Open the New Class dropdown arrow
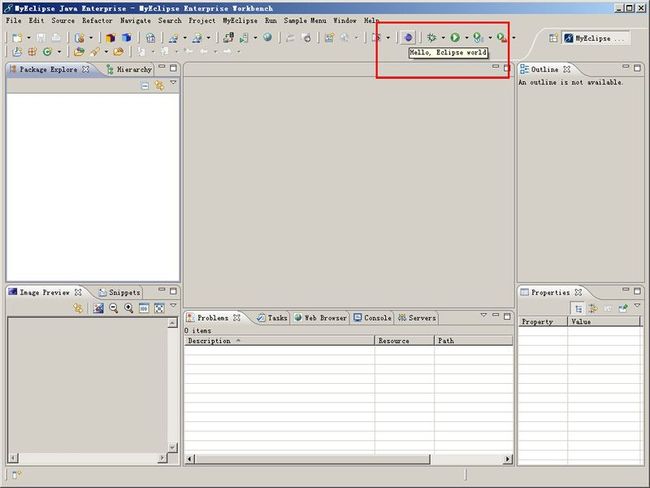Screen dimensions: 650x488 [59, 52]
